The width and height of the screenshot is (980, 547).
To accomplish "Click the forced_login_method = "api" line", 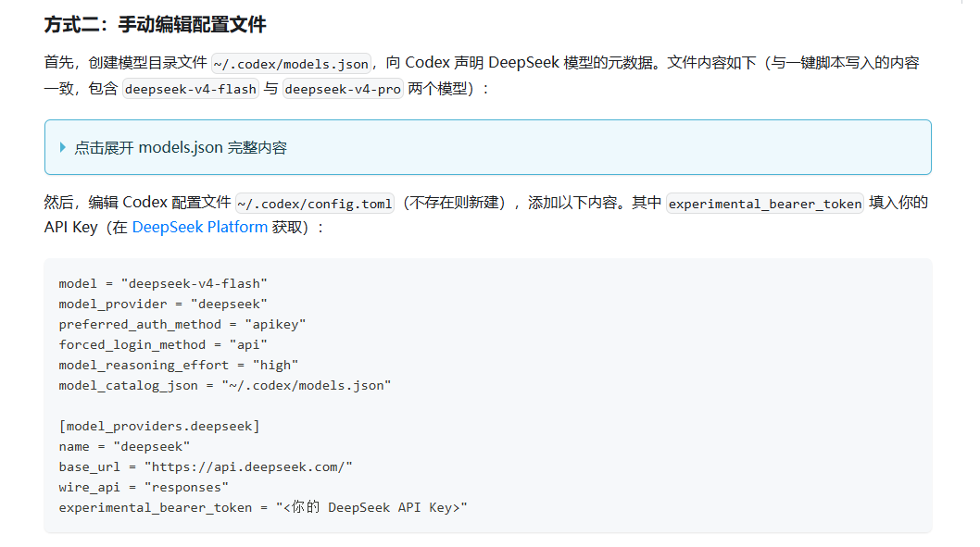I will 163,344.
